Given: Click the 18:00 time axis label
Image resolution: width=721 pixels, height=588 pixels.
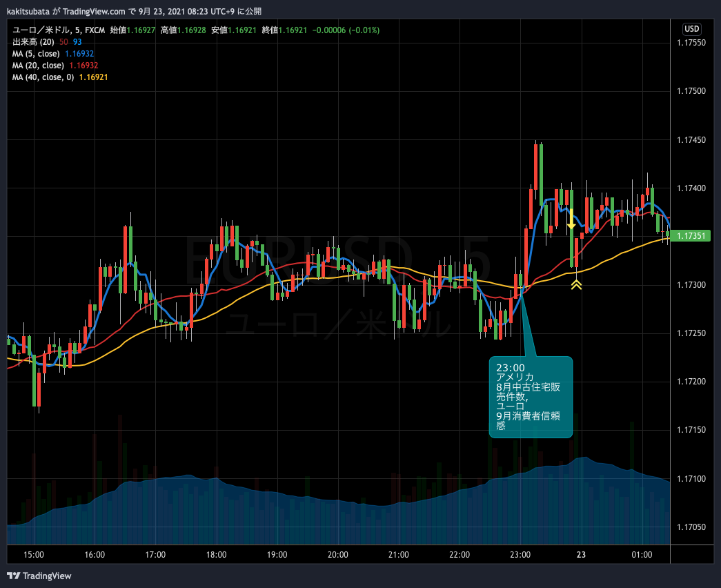Looking at the screenshot, I should (x=216, y=554).
